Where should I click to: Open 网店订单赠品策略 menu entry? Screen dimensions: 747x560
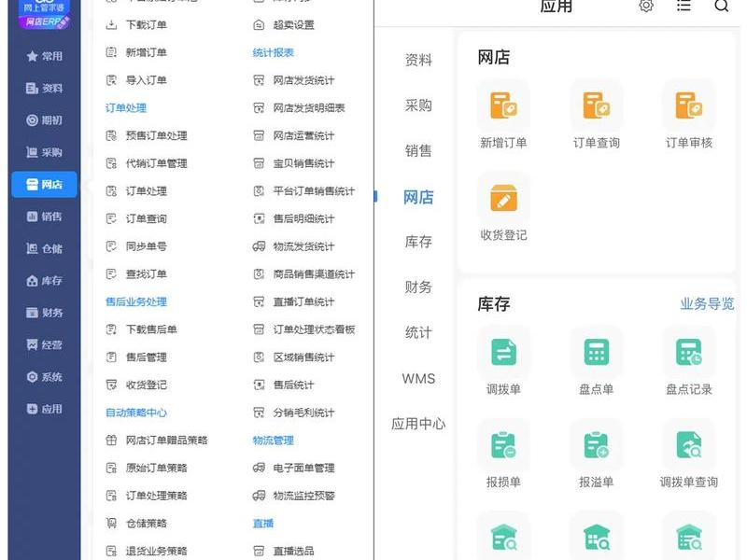[x=157, y=440]
